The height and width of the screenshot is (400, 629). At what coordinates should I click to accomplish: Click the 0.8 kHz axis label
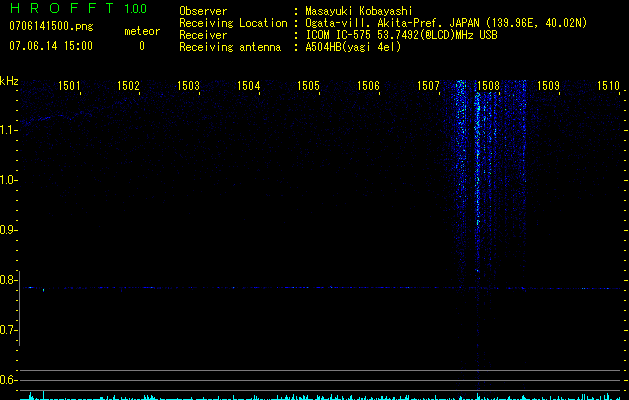tap(7, 280)
